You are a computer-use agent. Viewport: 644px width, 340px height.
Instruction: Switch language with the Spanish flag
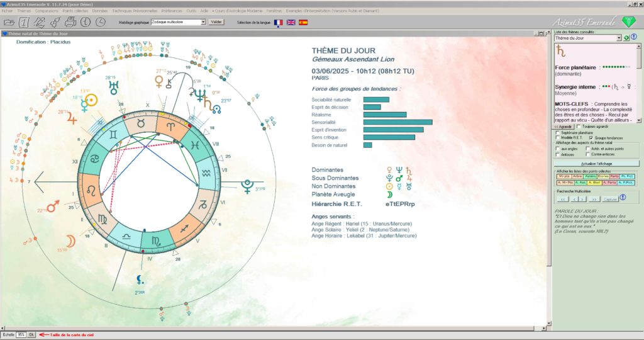coord(303,23)
